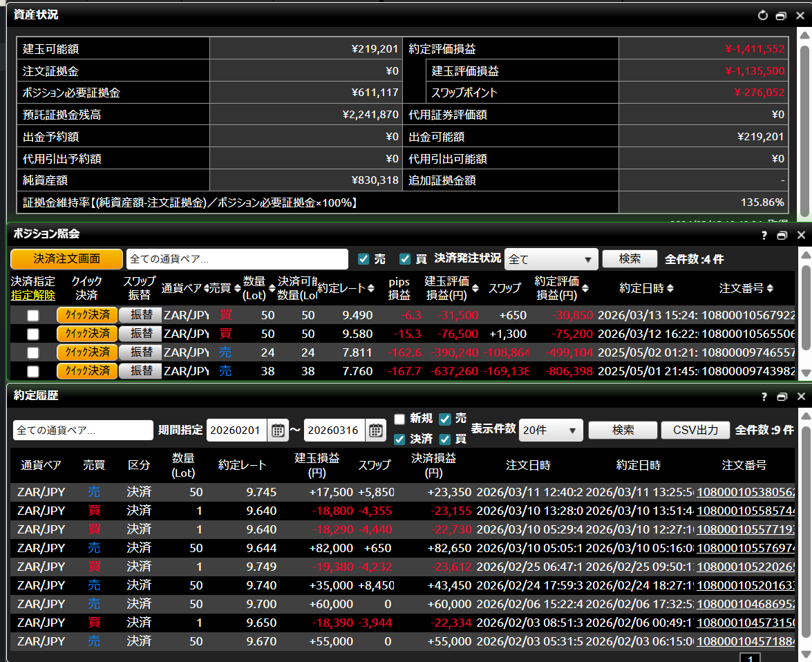
Task: Export history with CSV出力 button
Action: [695, 430]
